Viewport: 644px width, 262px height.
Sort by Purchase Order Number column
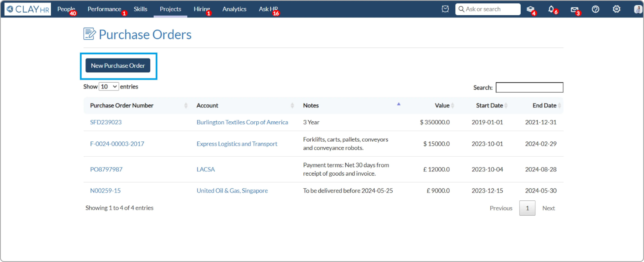[122, 106]
